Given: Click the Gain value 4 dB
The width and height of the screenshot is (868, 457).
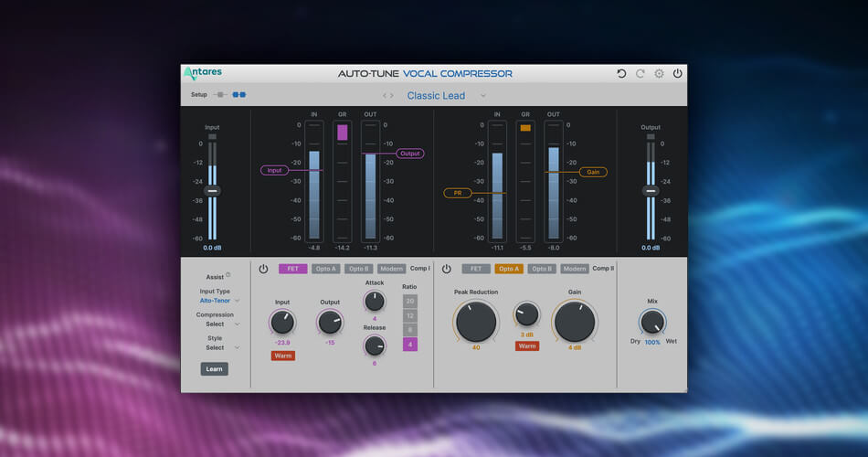Looking at the screenshot, I should coord(575,347).
